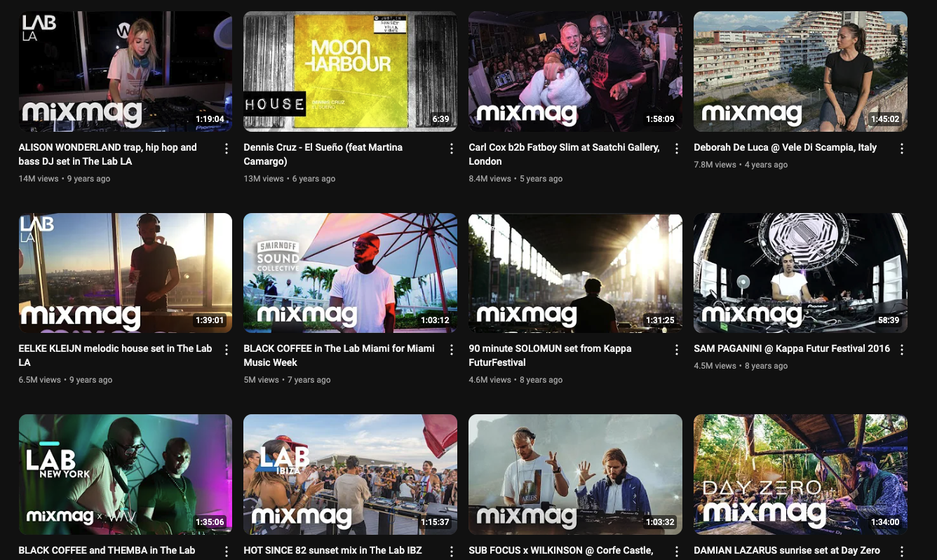Click the SAM PAGANINI @ Kappa Futur Festival title
This screenshot has height=560, width=937.
[792, 348]
